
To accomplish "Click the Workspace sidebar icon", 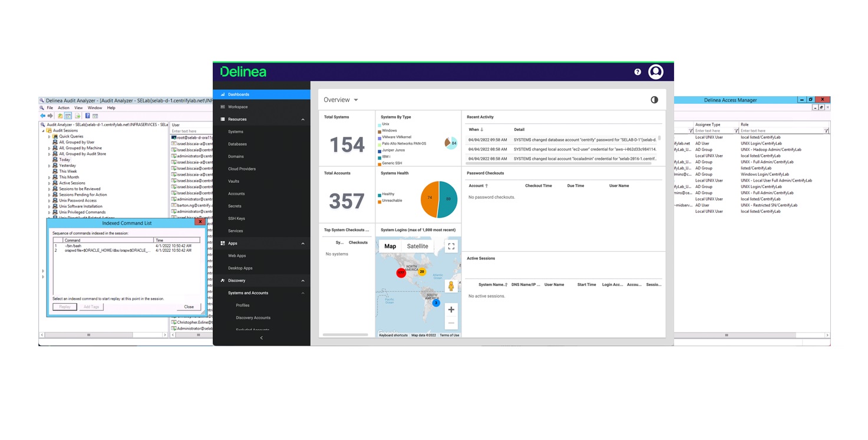I will click(222, 107).
